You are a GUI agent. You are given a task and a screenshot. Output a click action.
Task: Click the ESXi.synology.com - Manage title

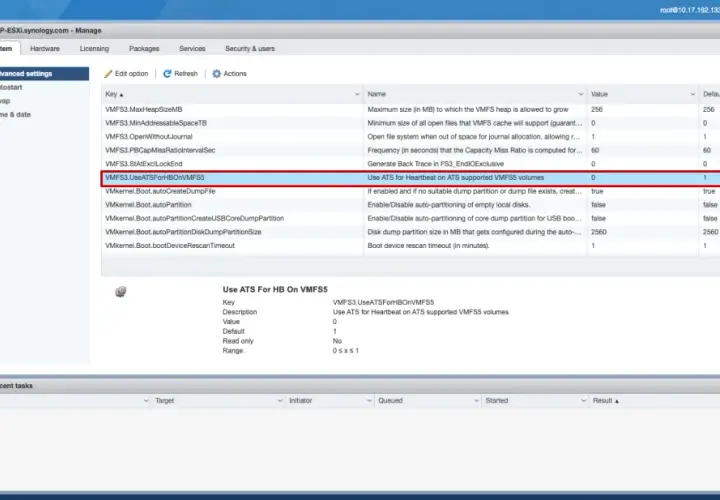[51, 31]
